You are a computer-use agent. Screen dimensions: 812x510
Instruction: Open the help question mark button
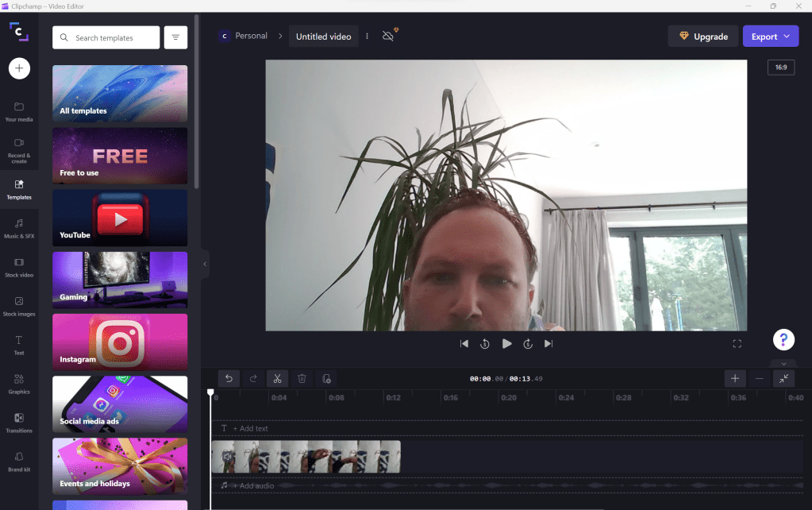point(783,340)
